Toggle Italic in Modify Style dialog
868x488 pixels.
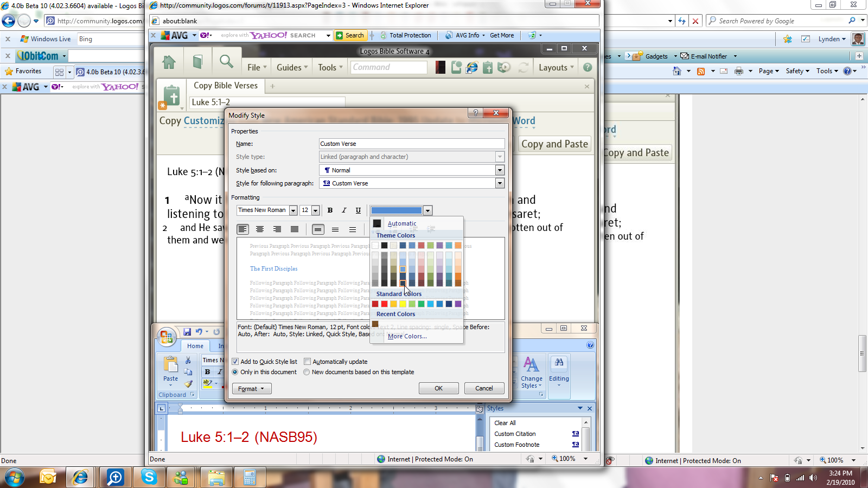(344, 210)
